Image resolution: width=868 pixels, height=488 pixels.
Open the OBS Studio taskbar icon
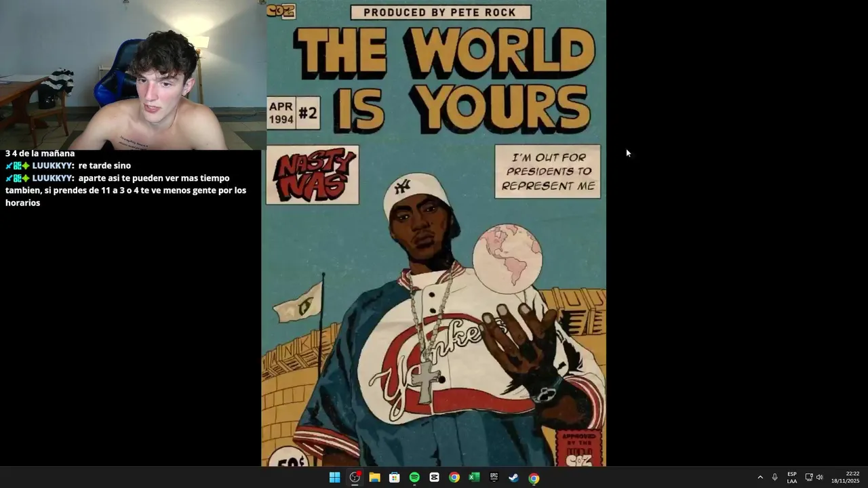point(355,478)
